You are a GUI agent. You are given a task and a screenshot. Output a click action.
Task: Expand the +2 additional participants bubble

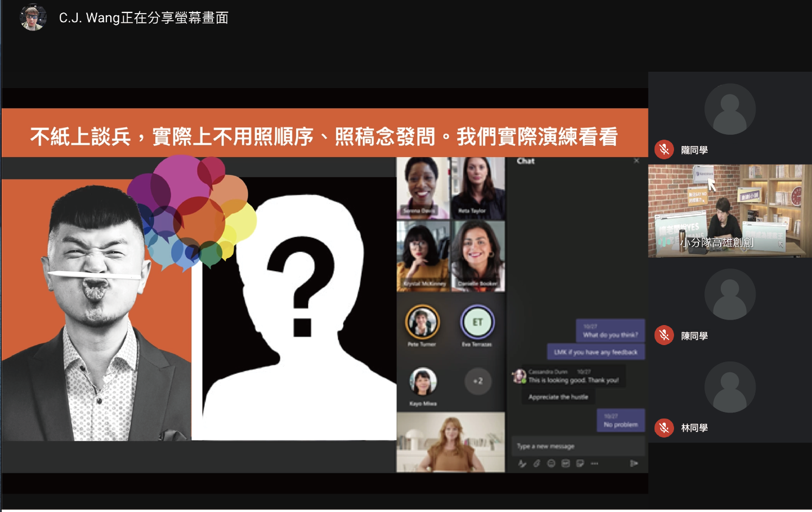(477, 381)
